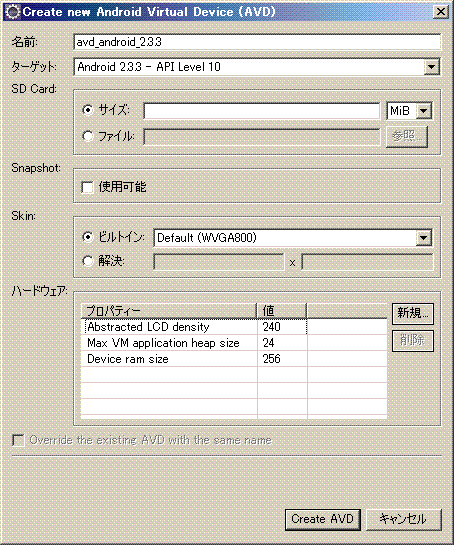Click the 新規... hardware button

[413, 314]
